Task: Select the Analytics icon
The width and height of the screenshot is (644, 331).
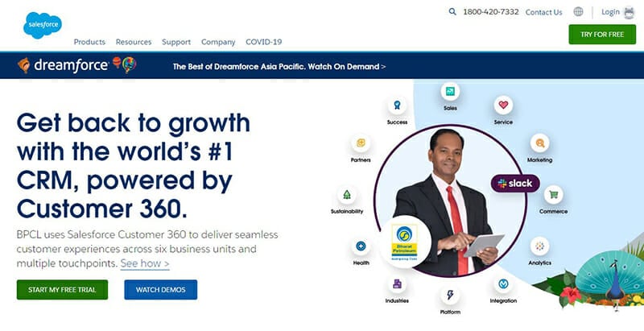Action: click(x=539, y=246)
